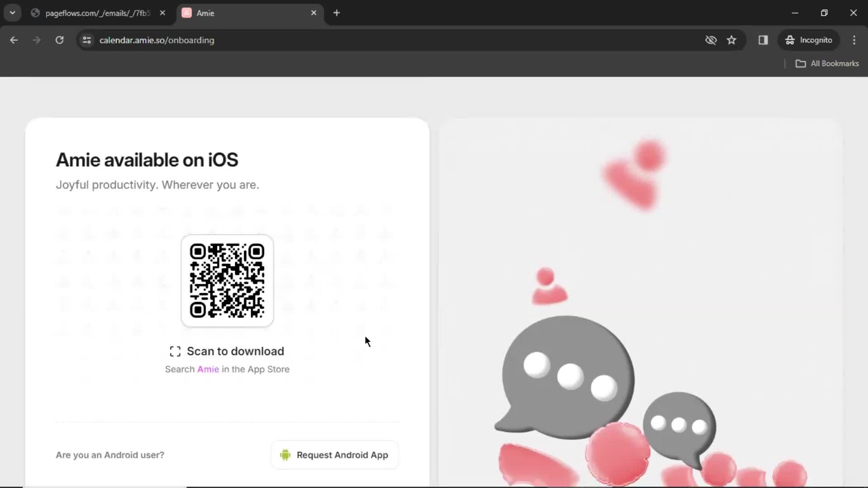The height and width of the screenshot is (488, 868).
Task: Click the Scan to download label
Action: tap(236, 352)
